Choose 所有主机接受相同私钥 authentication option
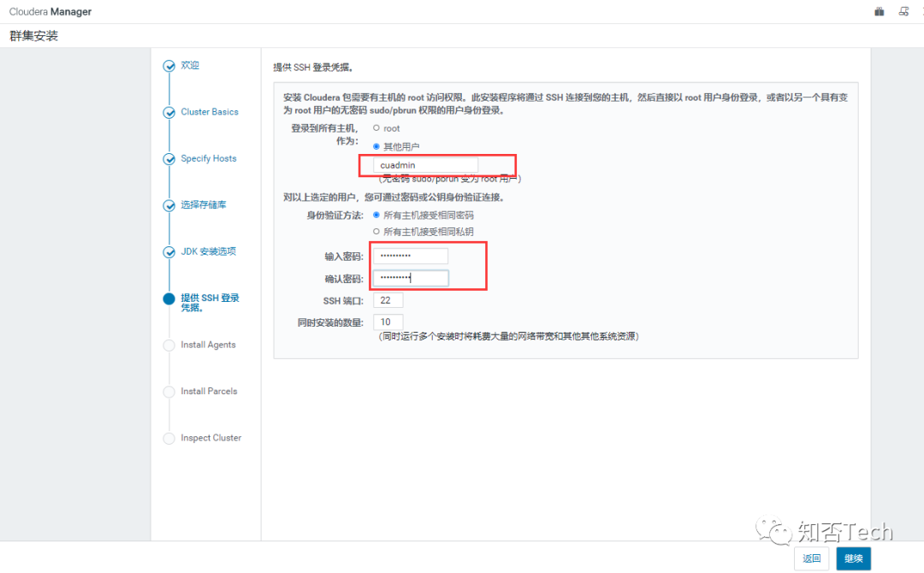 [376, 232]
